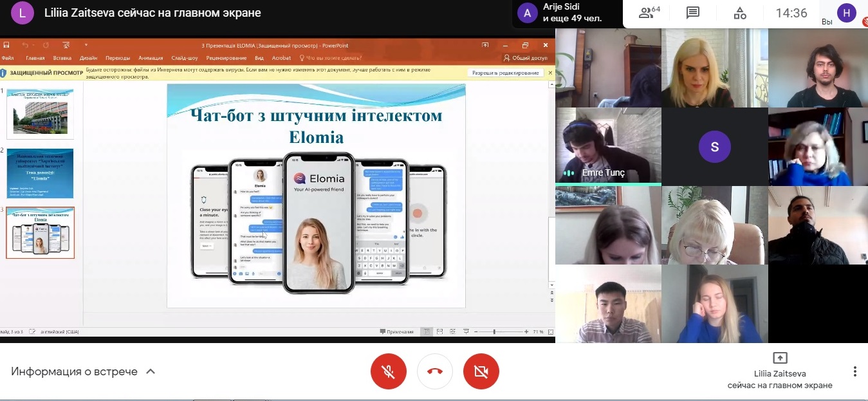Switch to Normal view in status bar
868x401 pixels.
click(427, 331)
